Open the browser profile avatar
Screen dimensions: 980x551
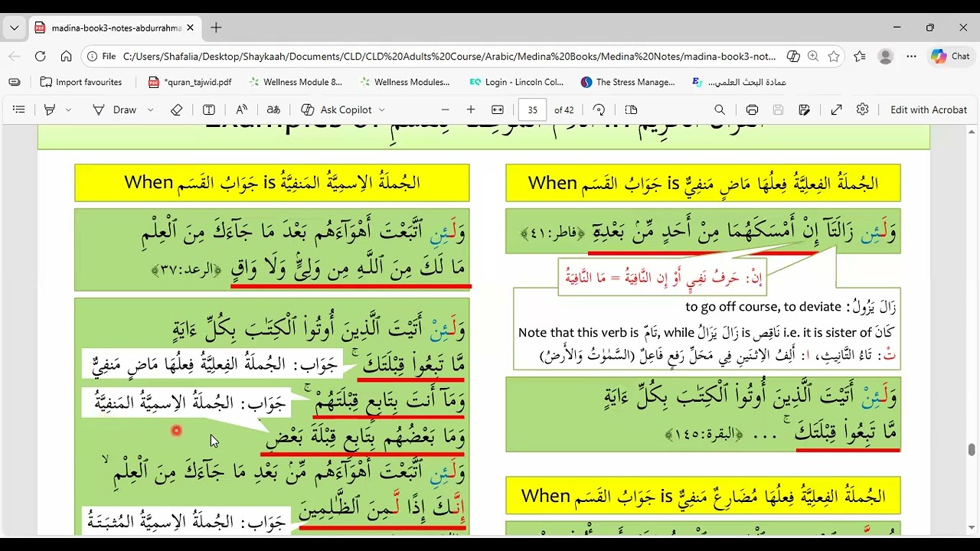coord(886,56)
